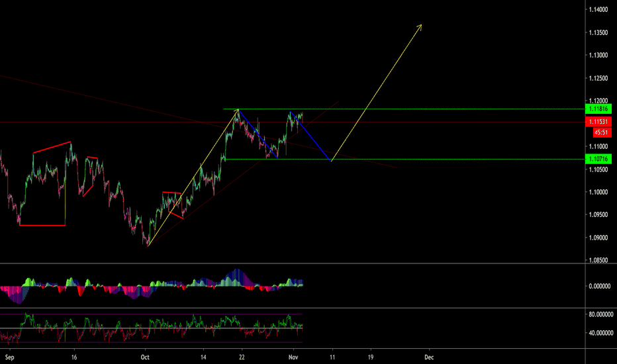Click the 1.13500 price axis value
The width and height of the screenshot is (617, 364).
[598, 32]
